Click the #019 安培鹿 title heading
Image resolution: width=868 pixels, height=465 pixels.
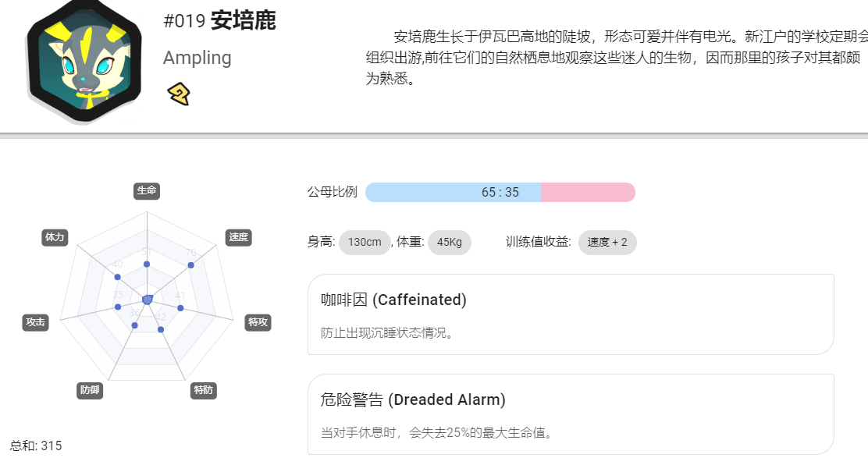(x=220, y=21)
